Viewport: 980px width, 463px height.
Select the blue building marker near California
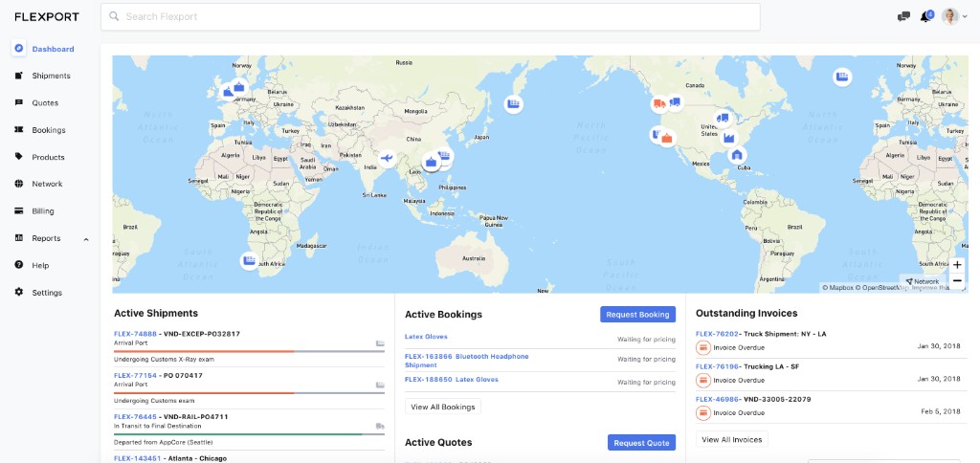(655, 134)
